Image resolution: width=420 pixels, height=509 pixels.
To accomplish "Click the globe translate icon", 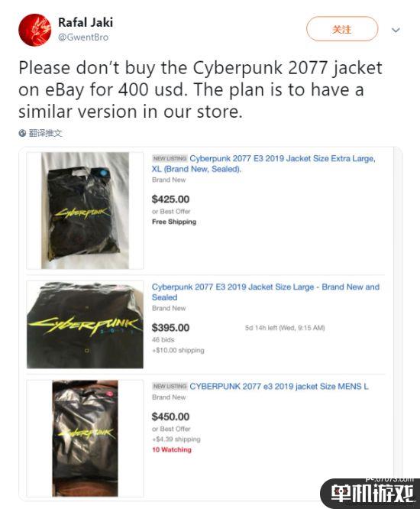I will [22, 133].
